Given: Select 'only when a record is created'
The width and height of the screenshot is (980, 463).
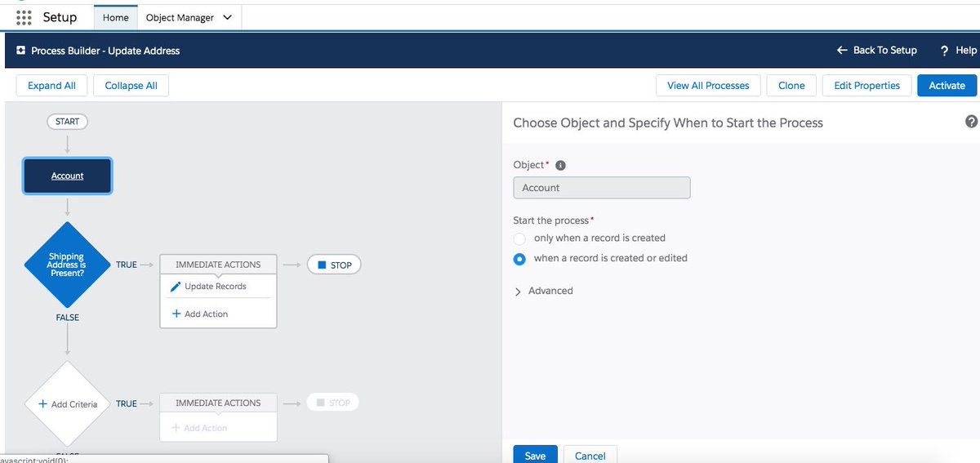Looking at the screenshot, I should 519,238.
